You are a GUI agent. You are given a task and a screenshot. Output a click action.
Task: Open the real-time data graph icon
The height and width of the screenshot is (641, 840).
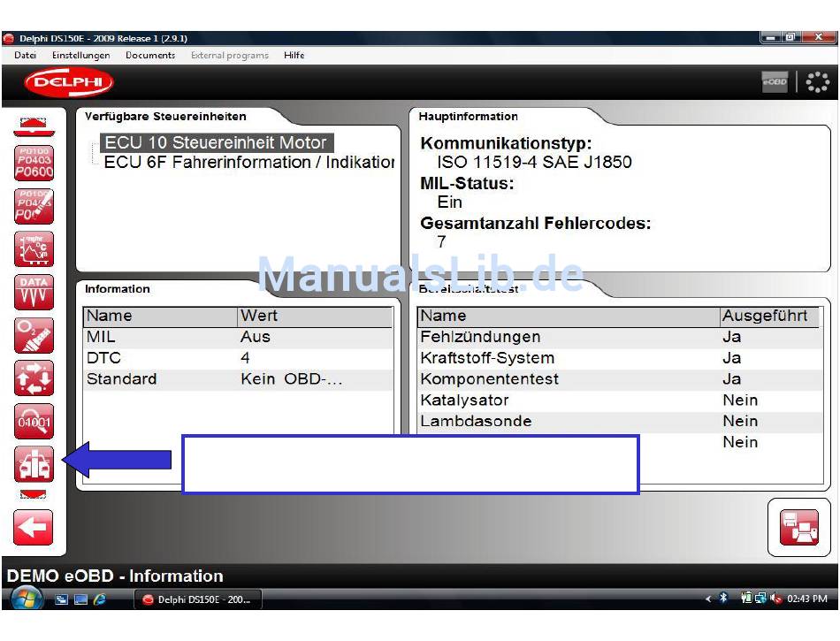34,249
